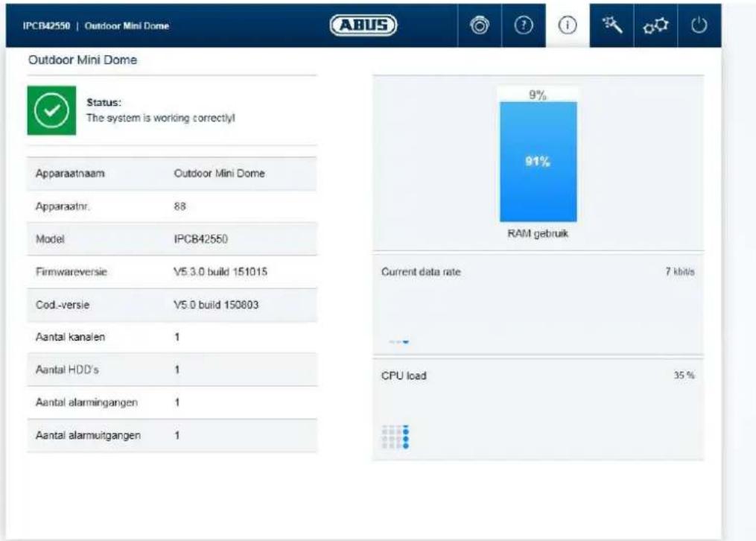Viewport: 756px width, 541px height.
Task: Click the Apparaatnaam label
Action: pos(70,174)
